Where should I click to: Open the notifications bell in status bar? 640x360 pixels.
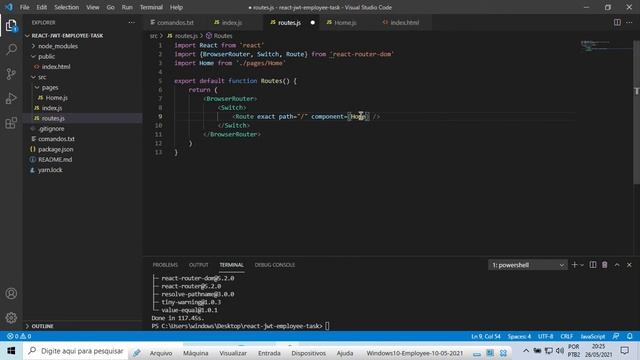pos(629,336)
